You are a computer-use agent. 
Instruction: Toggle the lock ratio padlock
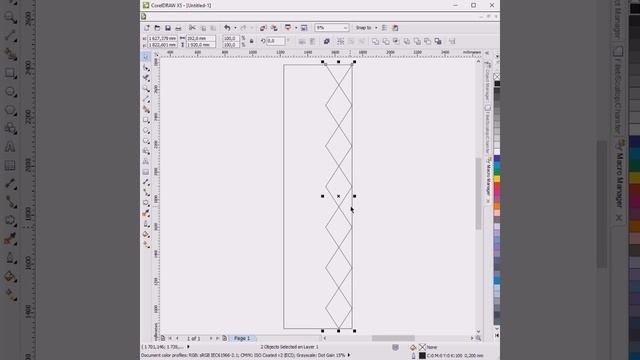251,41
